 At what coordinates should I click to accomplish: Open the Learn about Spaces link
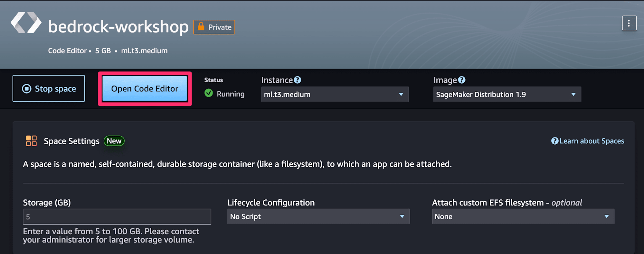click(588, 141)
